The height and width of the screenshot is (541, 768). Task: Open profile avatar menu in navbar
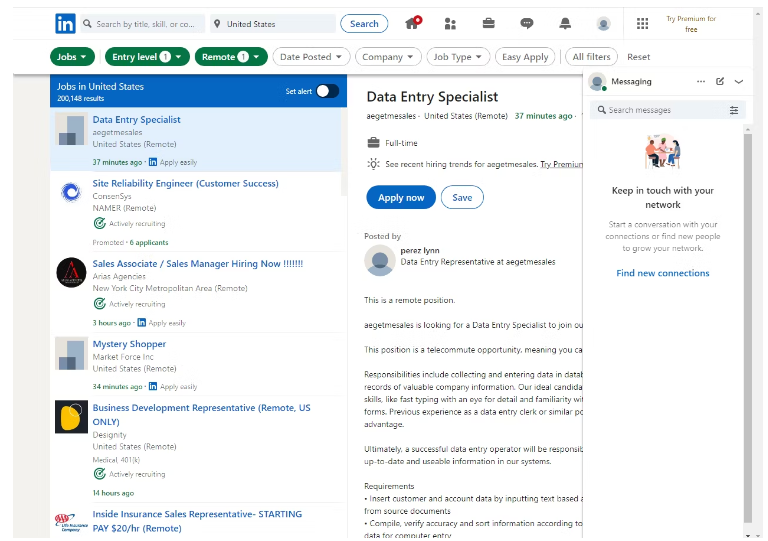(603, 24)
